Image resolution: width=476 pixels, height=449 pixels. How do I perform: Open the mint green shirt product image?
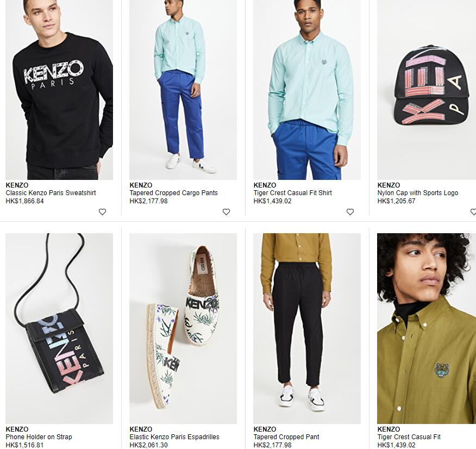click(x=307, y=90)
